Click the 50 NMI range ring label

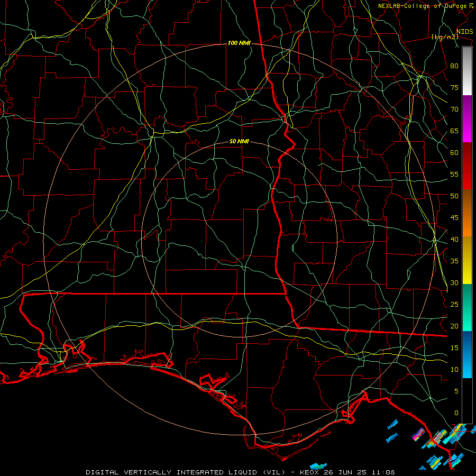tap(239, 141)
